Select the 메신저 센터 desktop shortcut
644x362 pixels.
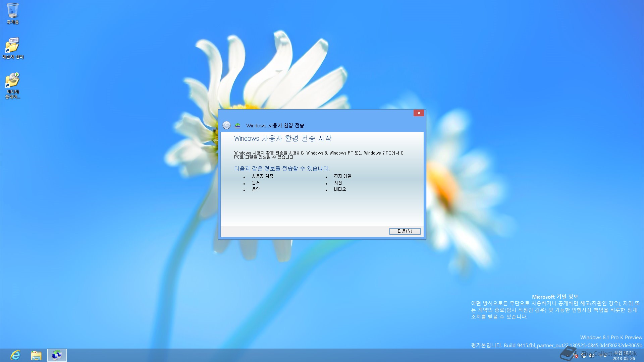[x=13, y=48]
